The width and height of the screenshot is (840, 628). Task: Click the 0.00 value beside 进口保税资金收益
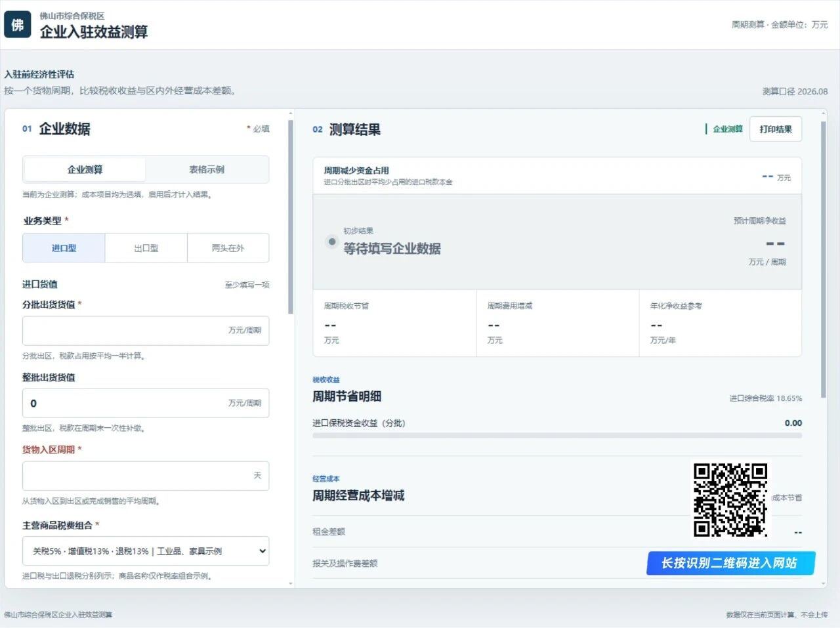[793, 423]
